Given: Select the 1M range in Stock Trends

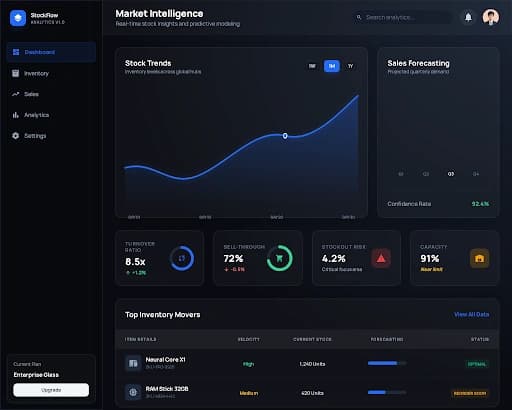Looking at the screenshot, I should [332, 66].
